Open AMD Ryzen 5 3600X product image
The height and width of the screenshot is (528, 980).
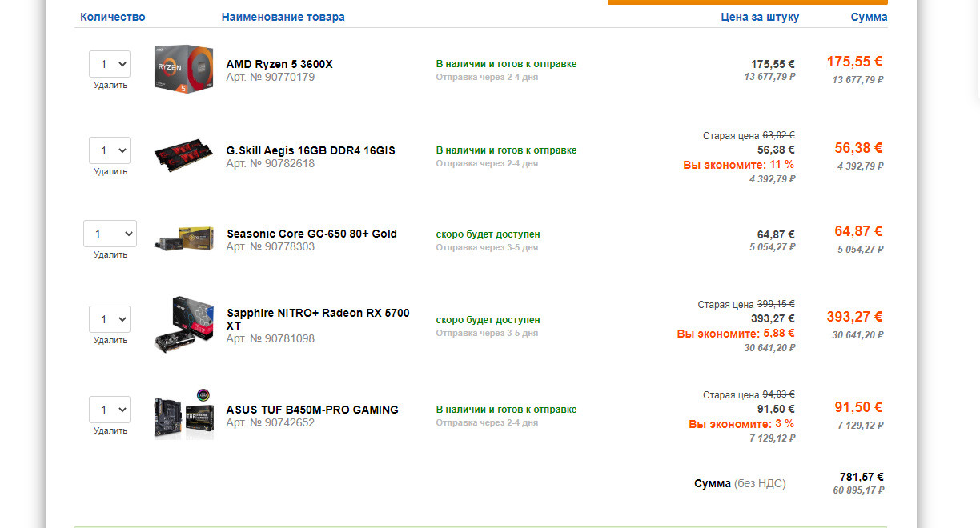[x=184, y=69]
